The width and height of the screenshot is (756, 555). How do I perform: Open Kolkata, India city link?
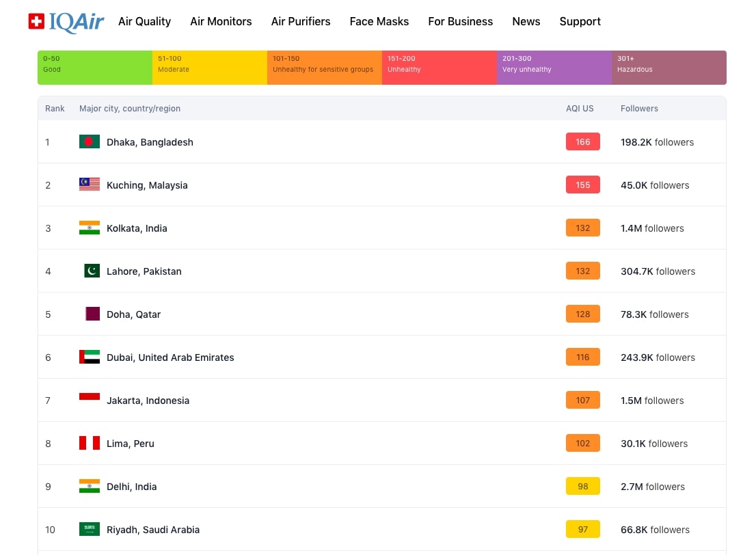pyautogui.click(x=137, y=228)
